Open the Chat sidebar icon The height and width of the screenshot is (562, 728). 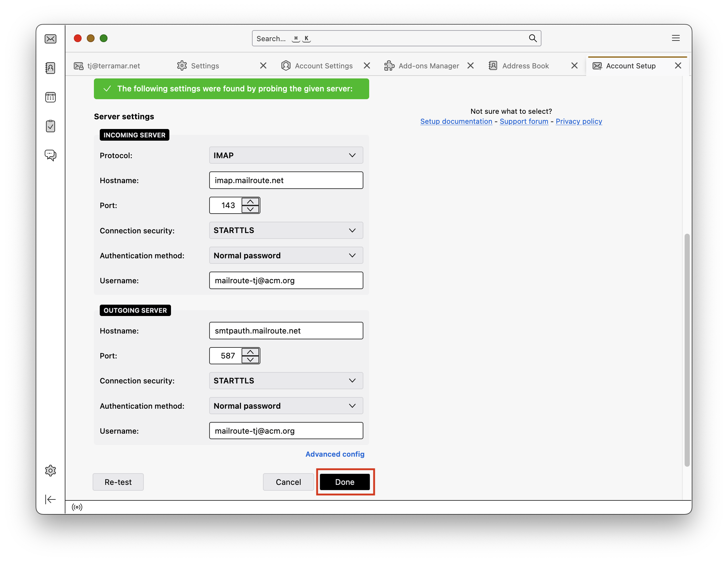50,155
